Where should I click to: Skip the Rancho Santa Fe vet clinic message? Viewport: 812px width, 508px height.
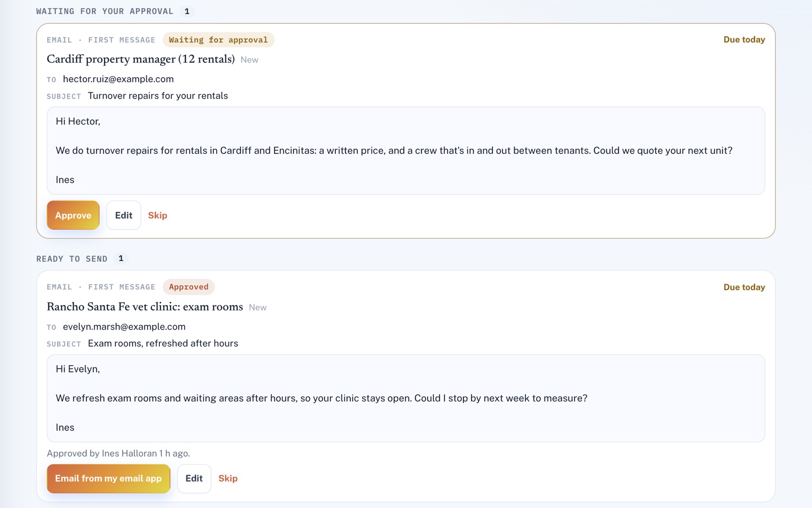pos(228,479)
